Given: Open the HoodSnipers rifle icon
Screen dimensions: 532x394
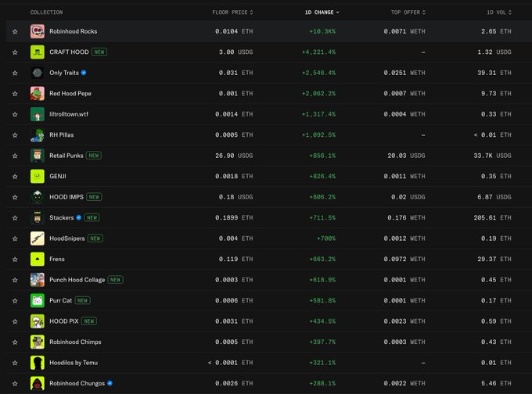Looking at the screenshot, I should [38, 238].
